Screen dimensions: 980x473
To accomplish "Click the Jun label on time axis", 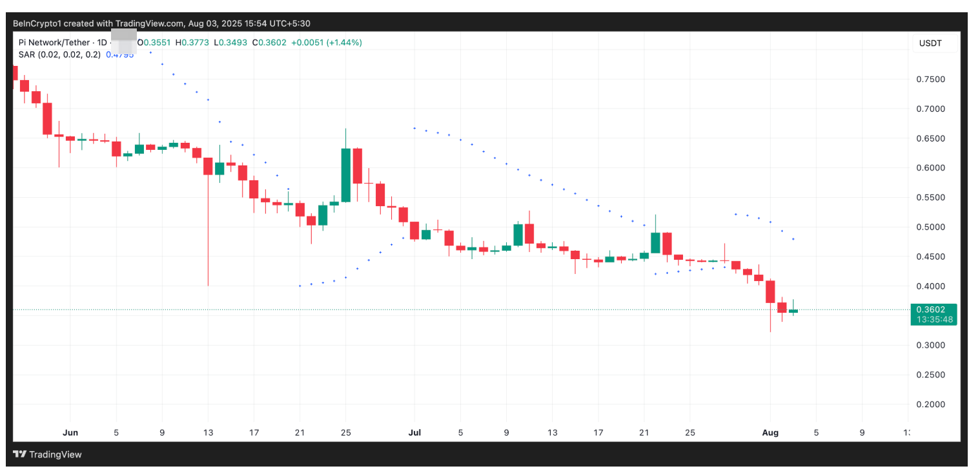I will pos(70,432).
